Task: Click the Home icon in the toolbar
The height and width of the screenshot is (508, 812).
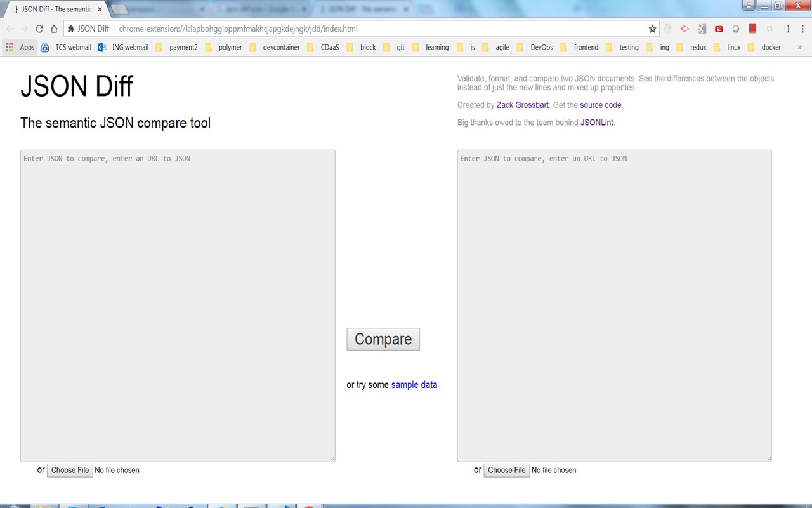Action: pyautogui.click(x=54, y=29)
